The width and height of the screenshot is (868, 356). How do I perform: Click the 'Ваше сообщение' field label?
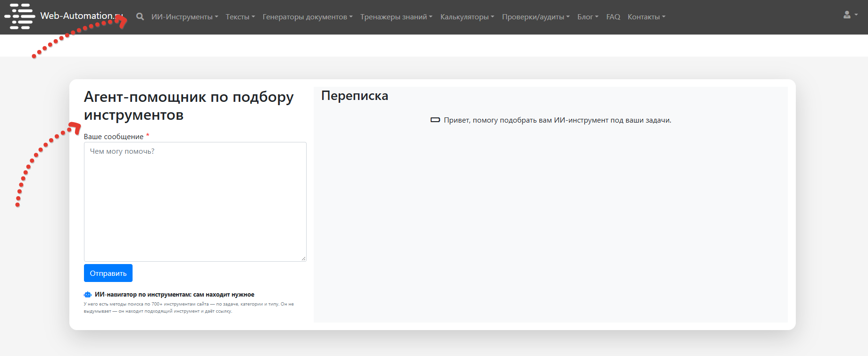click(x=114, y=136)
